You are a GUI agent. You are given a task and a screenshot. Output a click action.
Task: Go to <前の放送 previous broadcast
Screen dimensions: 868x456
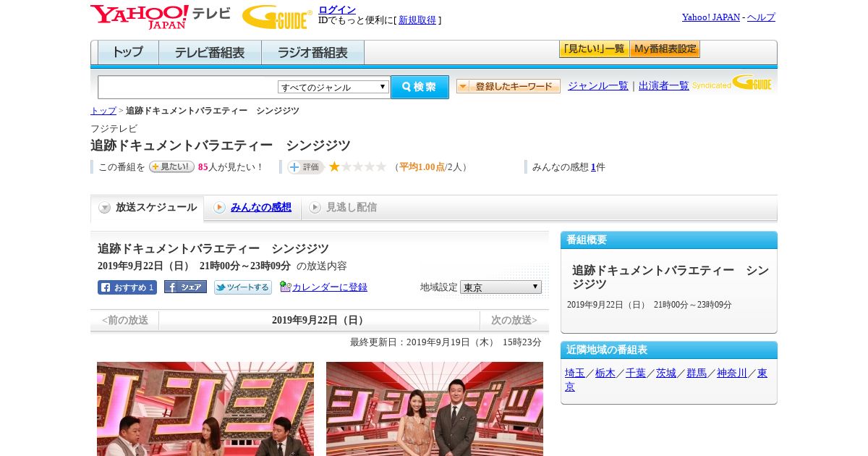(x=124, y=321)
